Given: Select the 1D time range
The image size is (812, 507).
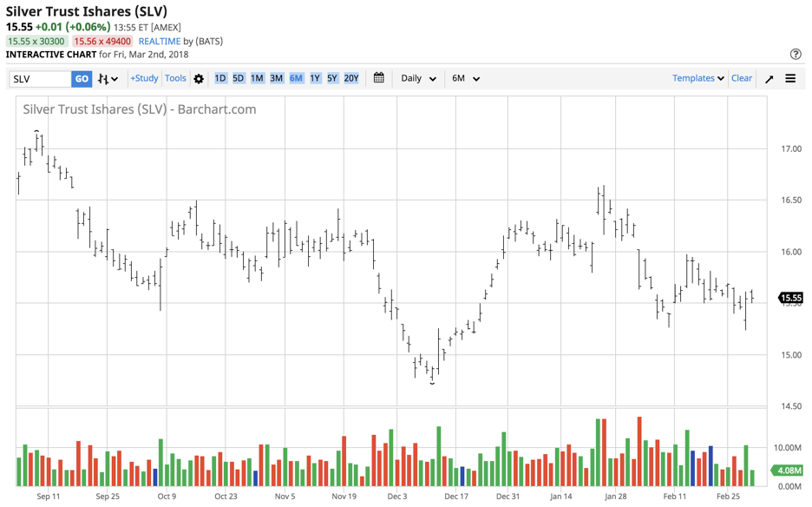Looking at the screenshot, I should point(220,78).
